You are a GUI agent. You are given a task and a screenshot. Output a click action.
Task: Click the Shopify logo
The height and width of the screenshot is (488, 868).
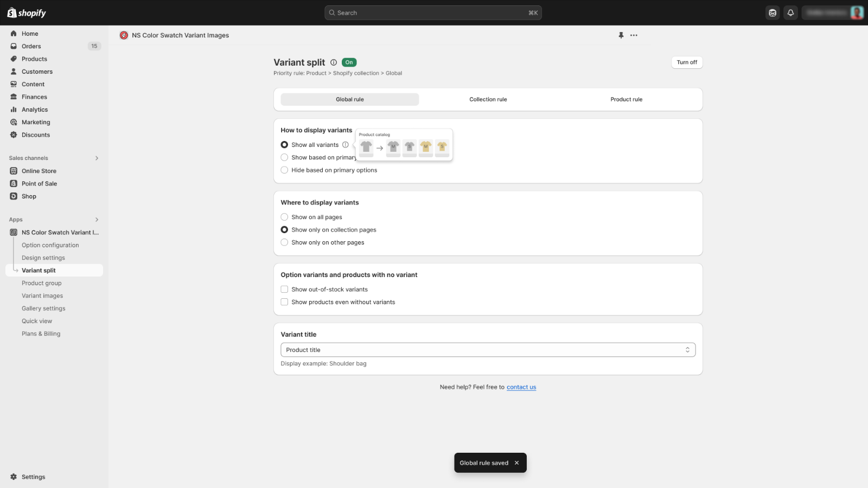[27, 12]
